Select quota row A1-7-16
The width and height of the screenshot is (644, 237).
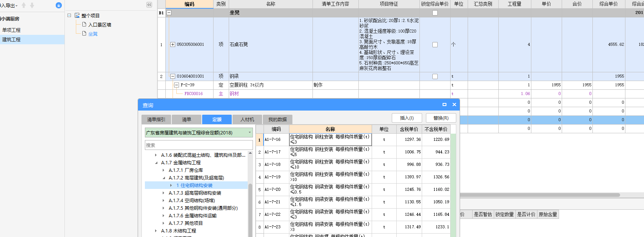(353, 139)
